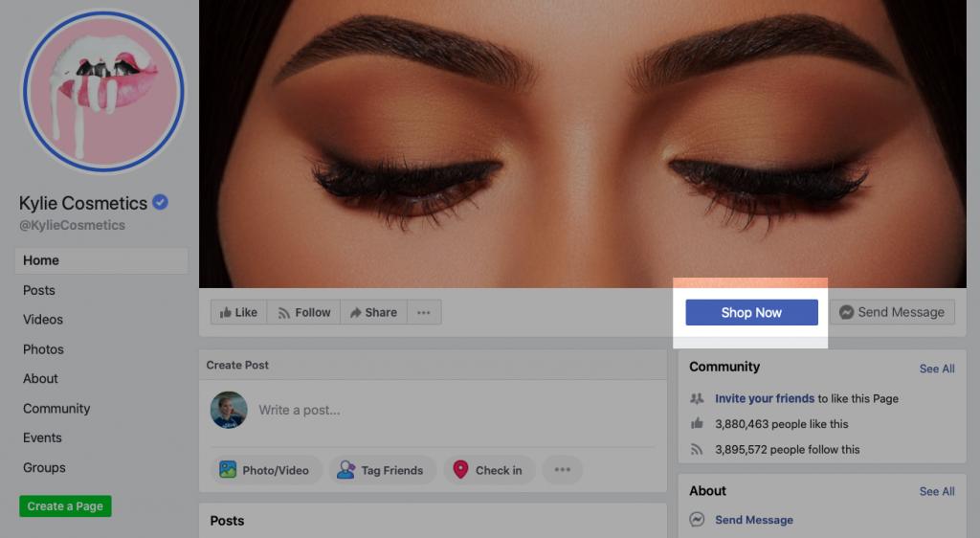Open Photos in the left sidebar
This screenshot has width=980, height=538.
coord(43,349)
